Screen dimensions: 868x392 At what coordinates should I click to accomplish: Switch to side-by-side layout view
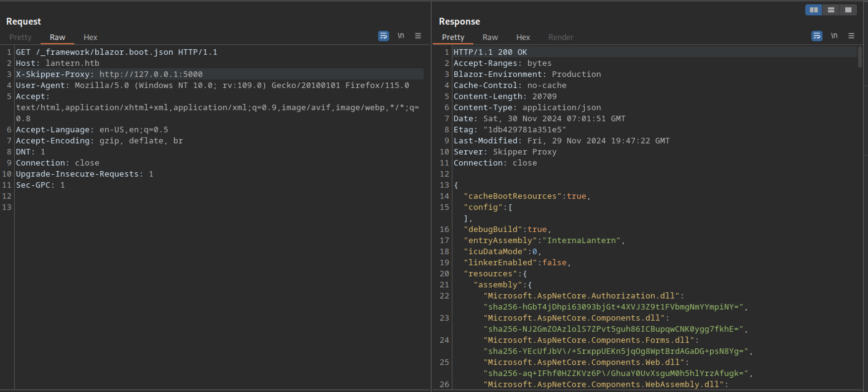pyautogui.click(x=813, y=10)
